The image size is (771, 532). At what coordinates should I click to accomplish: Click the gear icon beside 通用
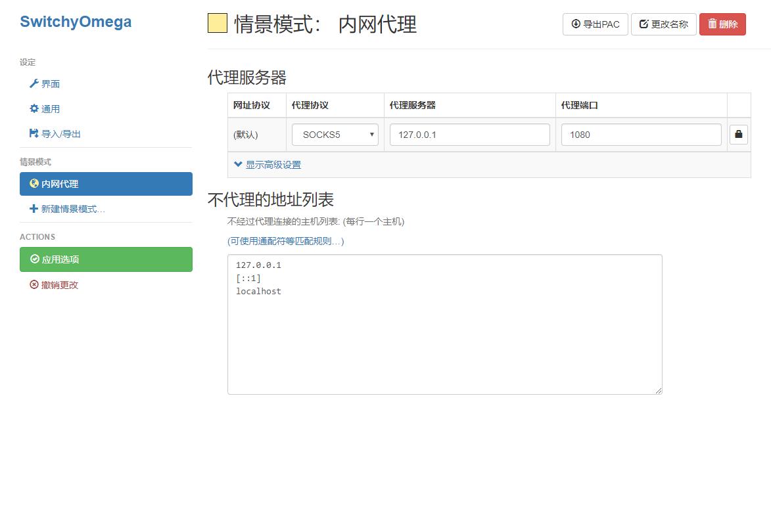(34, 108)
